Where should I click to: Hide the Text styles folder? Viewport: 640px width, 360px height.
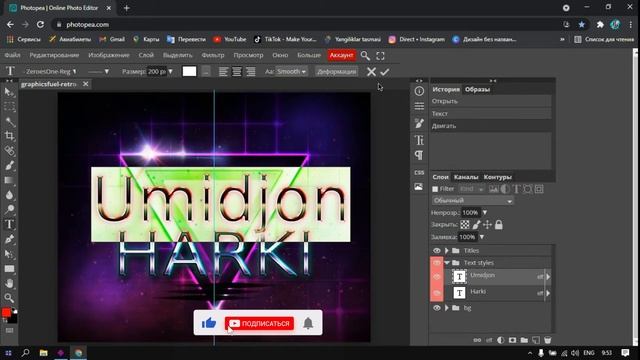coord(437,263)
